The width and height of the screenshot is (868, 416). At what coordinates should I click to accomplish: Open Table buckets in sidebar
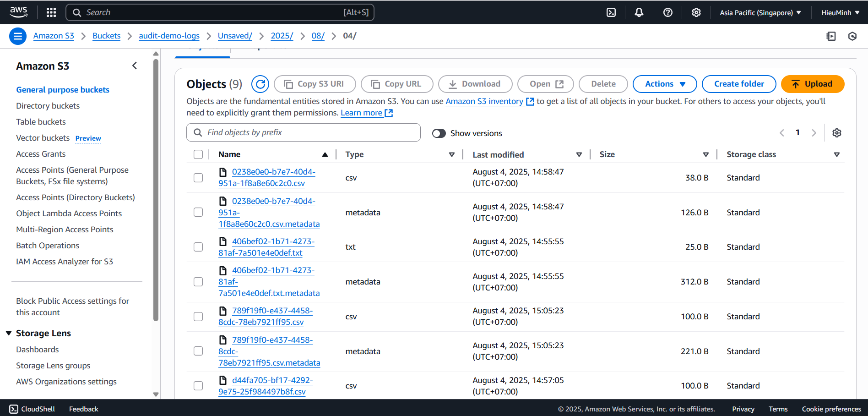pyautogui.click(x=41, y=122)
